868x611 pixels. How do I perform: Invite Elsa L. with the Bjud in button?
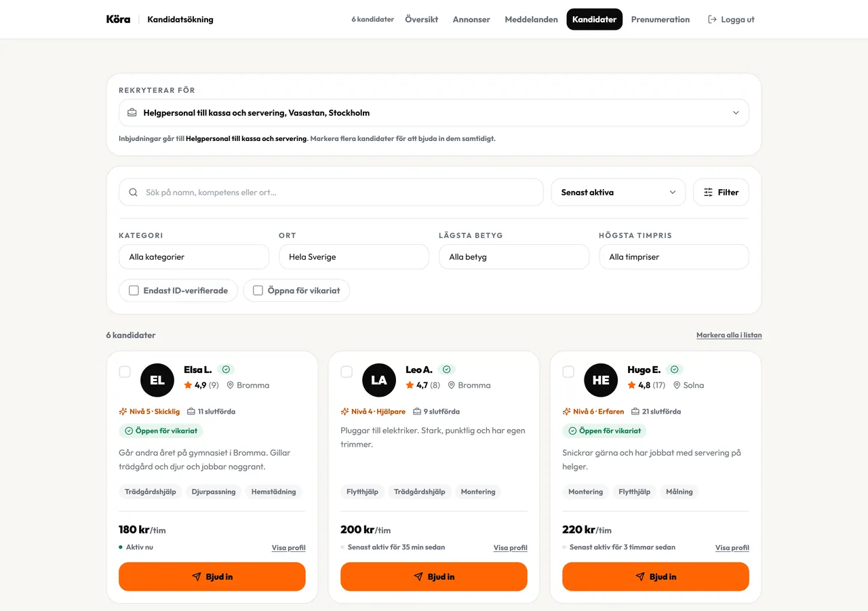(212, 577)
